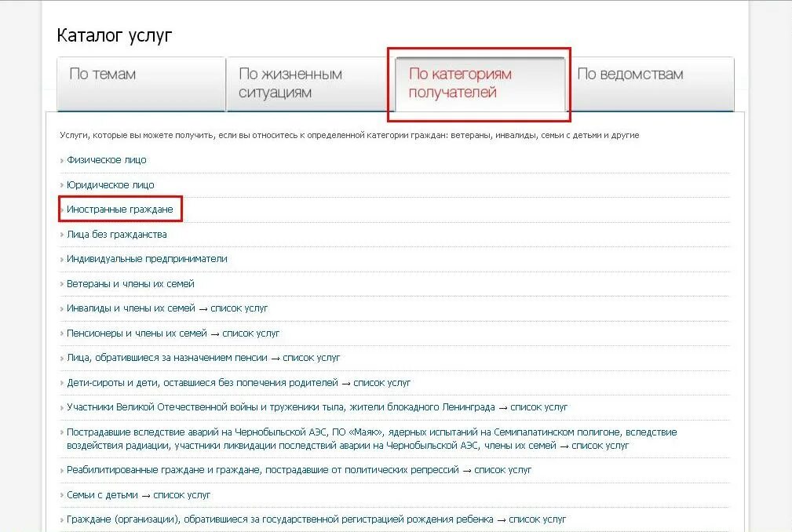Open «Физическое лицо» category
This screenshot has width=792, height=532.
pos(107,160)
